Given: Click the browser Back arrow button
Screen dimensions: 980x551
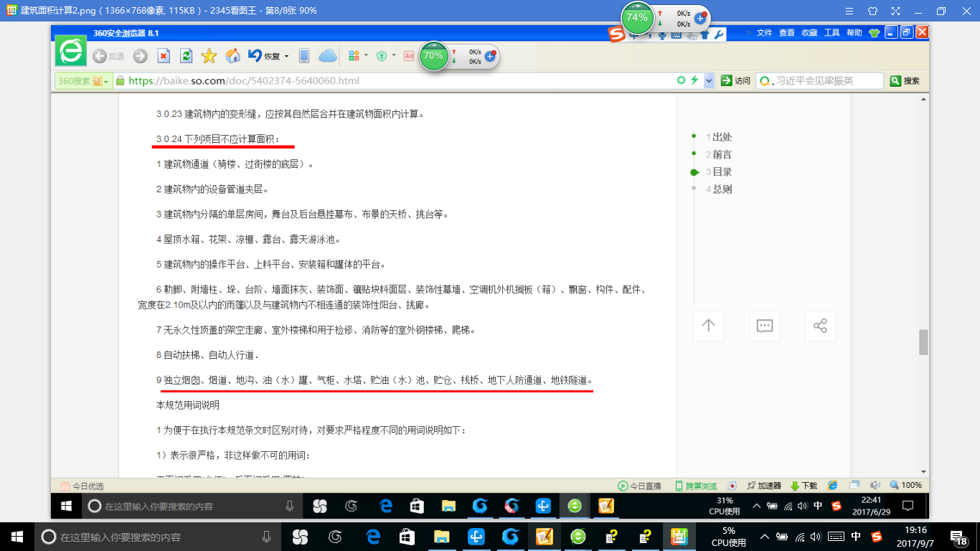Looking at the screenshot, I should [x=100, y=56].
